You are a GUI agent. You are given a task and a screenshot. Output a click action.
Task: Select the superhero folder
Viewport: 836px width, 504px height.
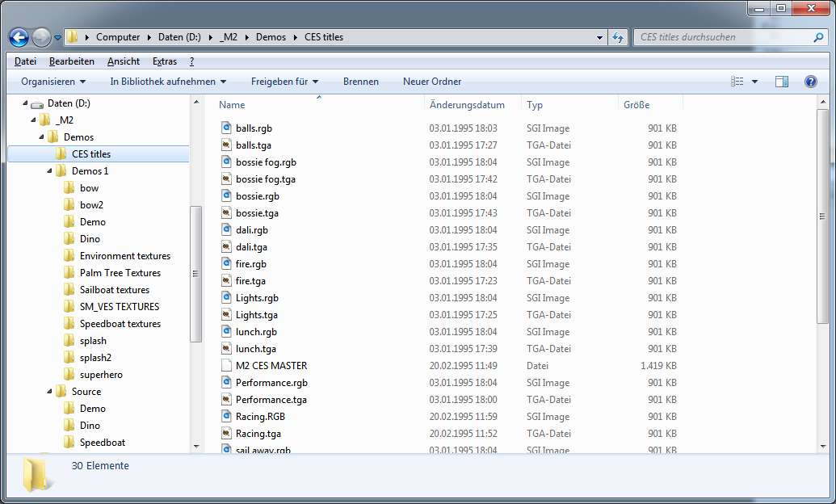(x=101, y=375)
